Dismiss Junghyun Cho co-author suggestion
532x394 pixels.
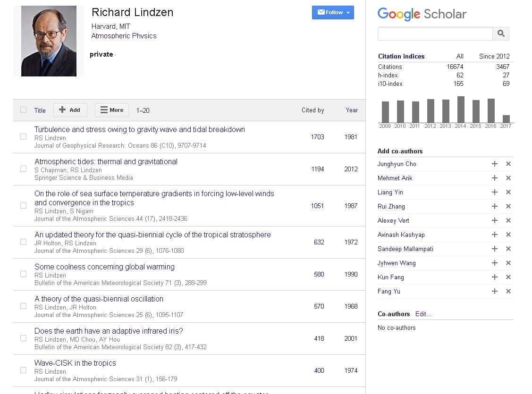508,164
